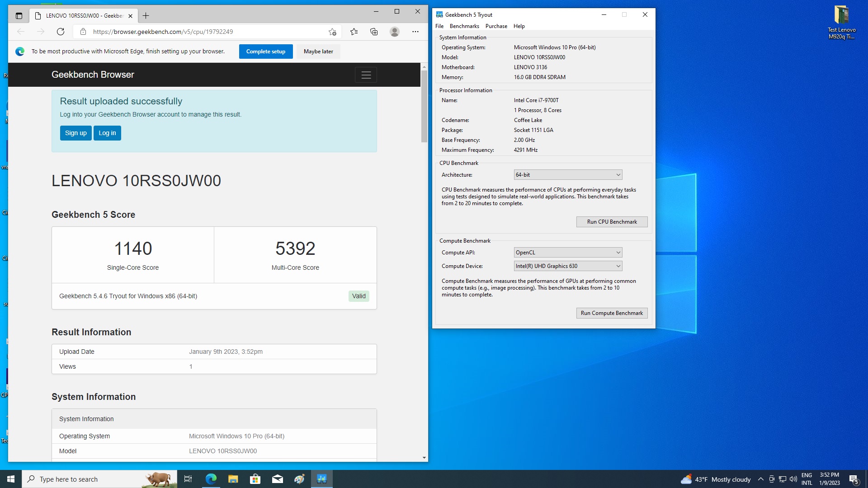Click Run Compute Benchmark
Image resolution: width=868 pixels, height=488 pixels.
click(x=612, y=313)
